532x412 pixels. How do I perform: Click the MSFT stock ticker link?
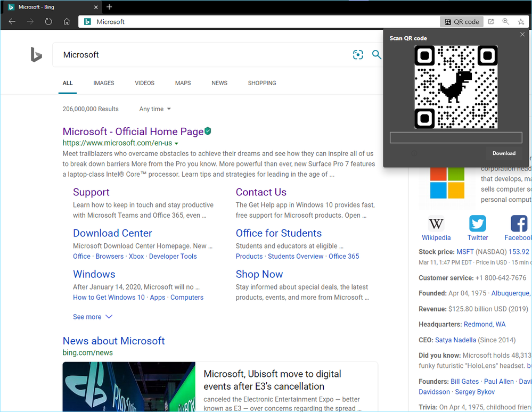tap(465, 252)
